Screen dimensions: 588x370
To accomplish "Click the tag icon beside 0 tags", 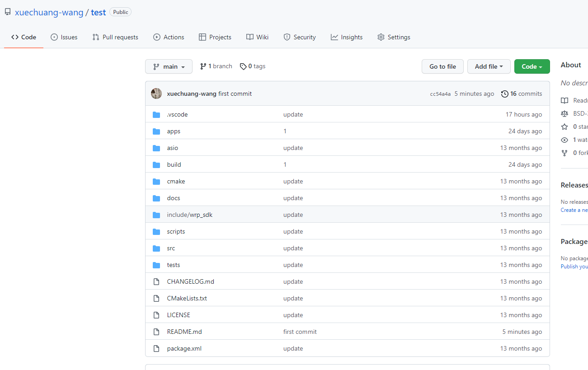I will pos(243,66).
